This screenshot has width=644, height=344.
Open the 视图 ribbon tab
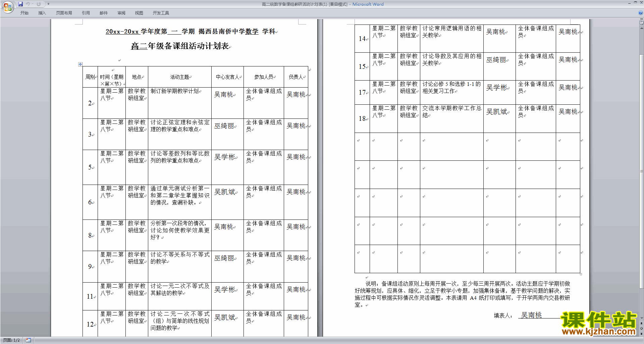pos(139,13)
